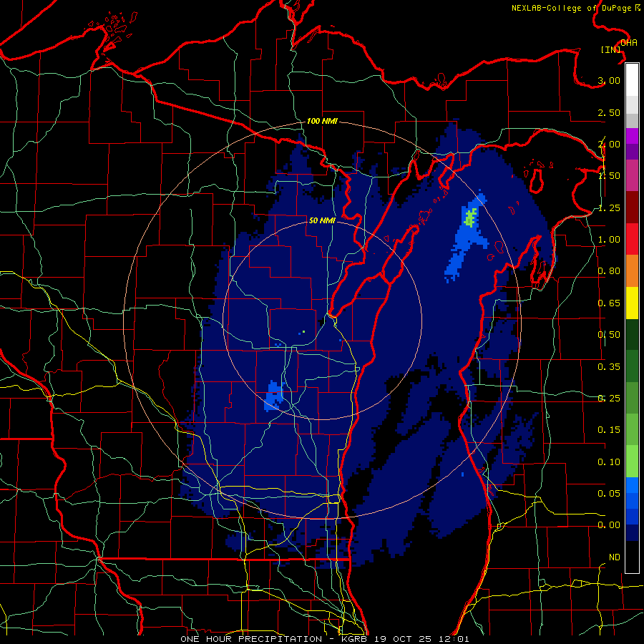
Task: Click the 0.05 legend value
Action: [609, 494]
